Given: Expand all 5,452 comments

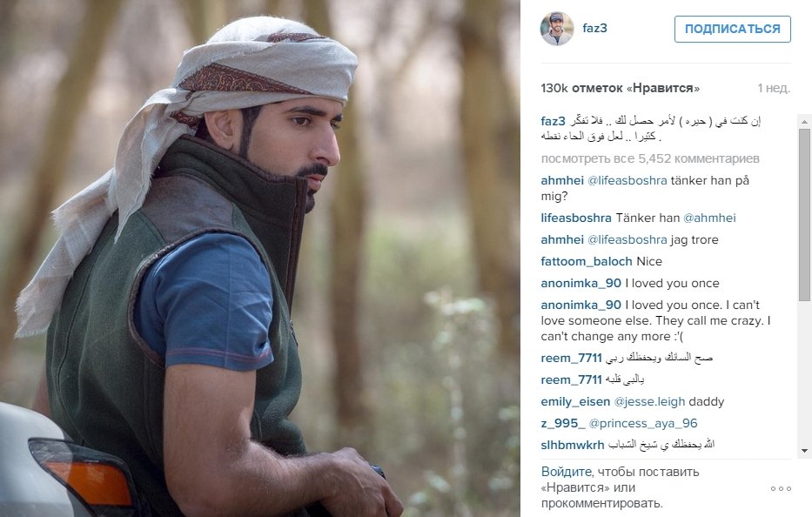Looking at the screenshot, I should point(650,158).
